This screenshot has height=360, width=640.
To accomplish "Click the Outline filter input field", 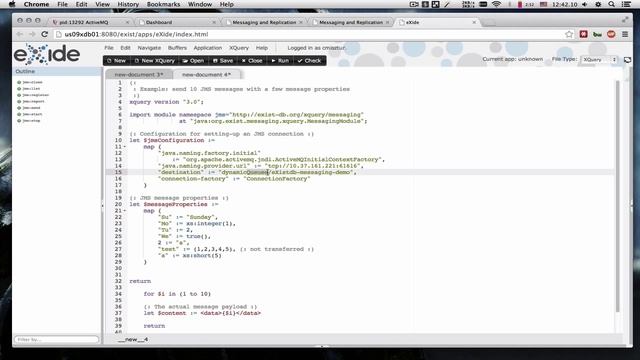I will click(x=56, y=339).
